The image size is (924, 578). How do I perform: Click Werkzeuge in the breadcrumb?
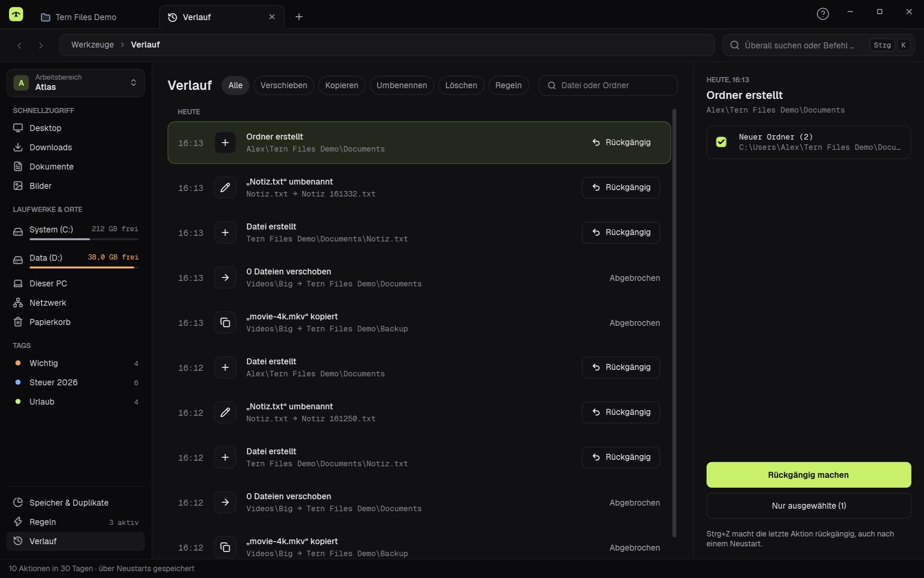(x=92, y=45)
